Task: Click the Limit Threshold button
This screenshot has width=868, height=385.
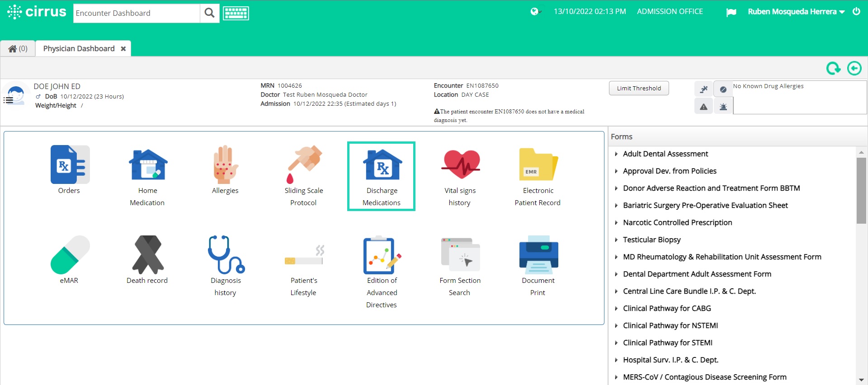Action: [x=638, y=89]
